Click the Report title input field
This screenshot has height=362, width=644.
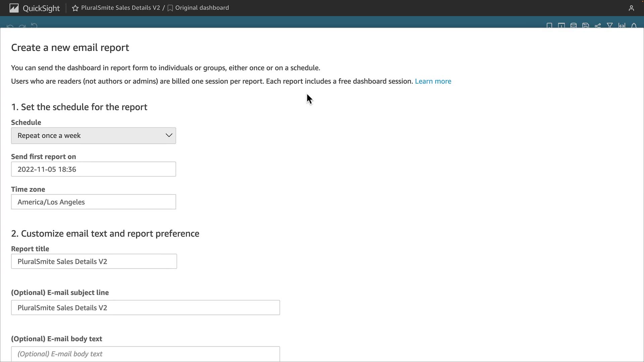tap(94, 261)
